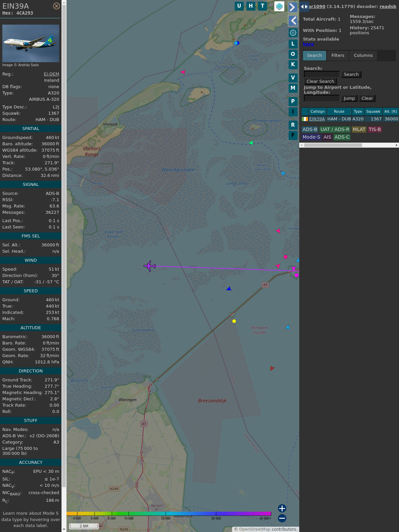The width and height of the screenshot is (399, 532).
Task: Toggle the H map button
Action: tap(251, 6)
